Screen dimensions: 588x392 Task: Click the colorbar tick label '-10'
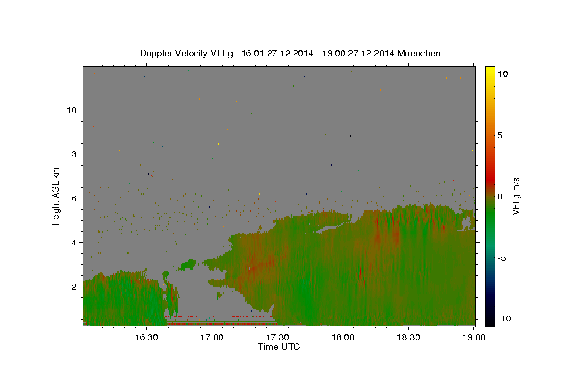click(504, 319)
